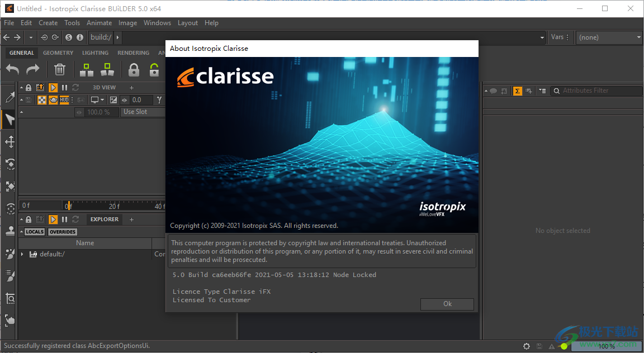Viewport: 644px width, 353px height.
Task: Select the rotate tool in left toolbar
Action: 10,164
